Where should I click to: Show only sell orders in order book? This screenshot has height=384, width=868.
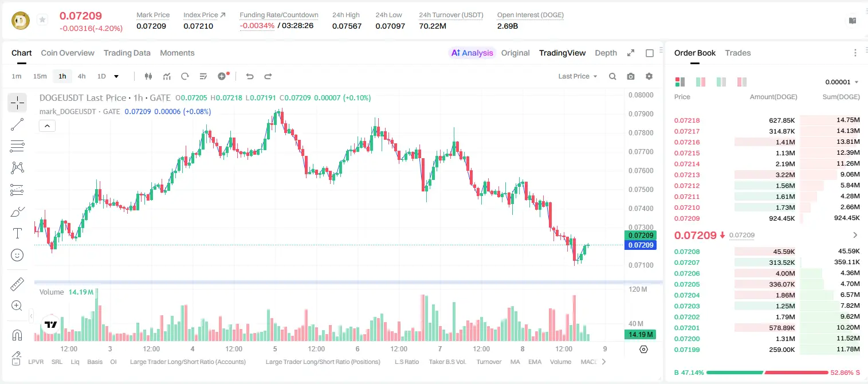pyautogui.click(x=742, y=82)
